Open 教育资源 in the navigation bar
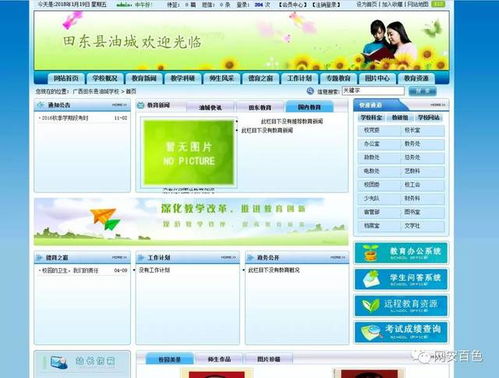The image size is (499, 378). [416, 78]
